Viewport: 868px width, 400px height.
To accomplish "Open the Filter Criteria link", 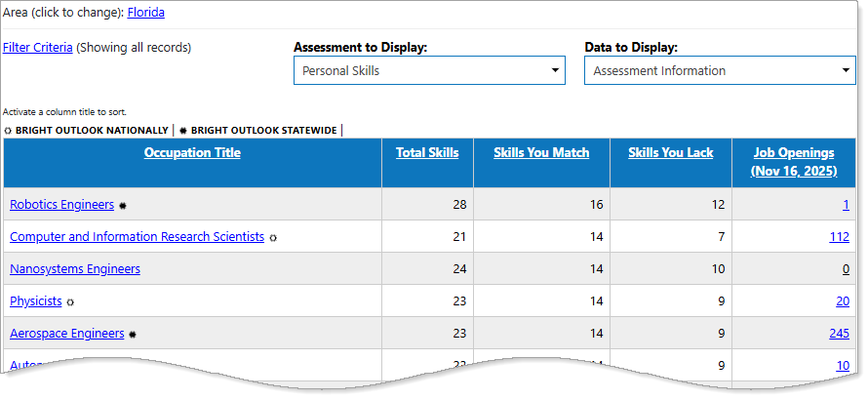I will 38,47.
